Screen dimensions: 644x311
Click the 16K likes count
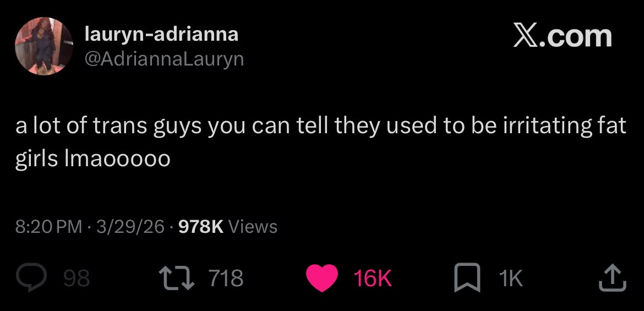(373, 278)
